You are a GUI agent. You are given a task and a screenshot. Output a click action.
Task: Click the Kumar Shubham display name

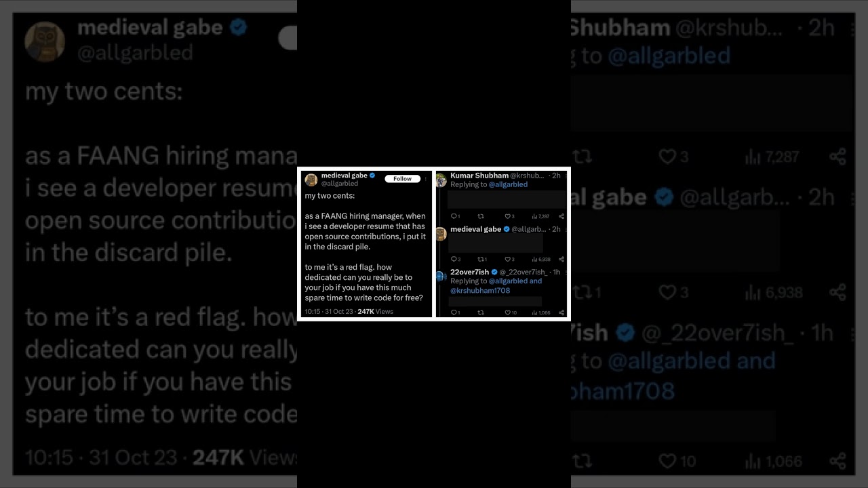pyautogui.click(x=479, y=176)
